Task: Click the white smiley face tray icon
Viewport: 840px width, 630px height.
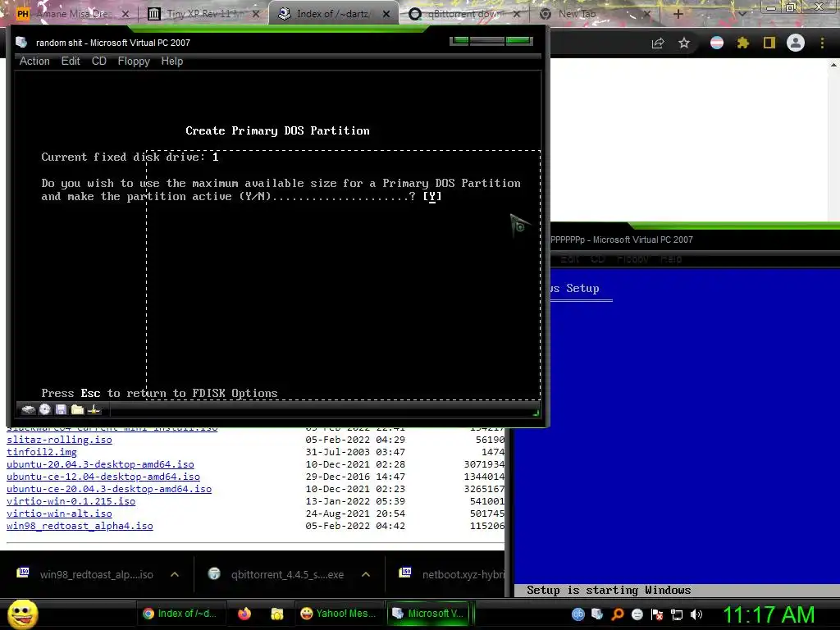Action: point(637,614)
